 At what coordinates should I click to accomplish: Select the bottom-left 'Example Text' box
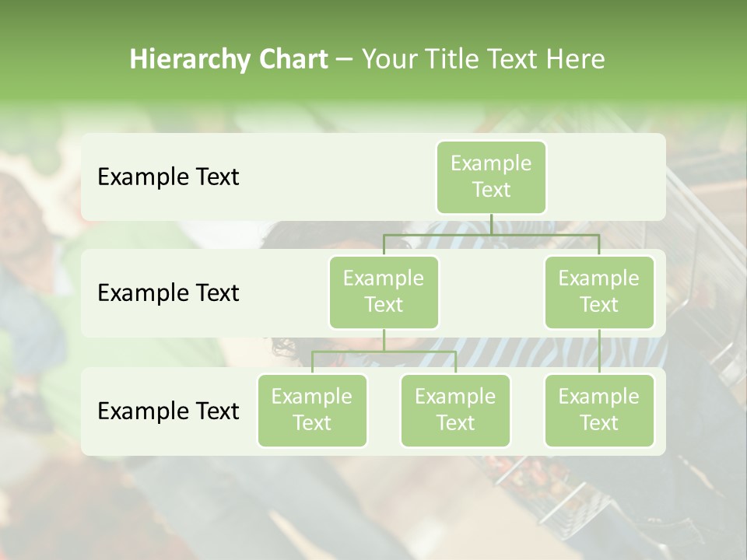tap(312, 410)
